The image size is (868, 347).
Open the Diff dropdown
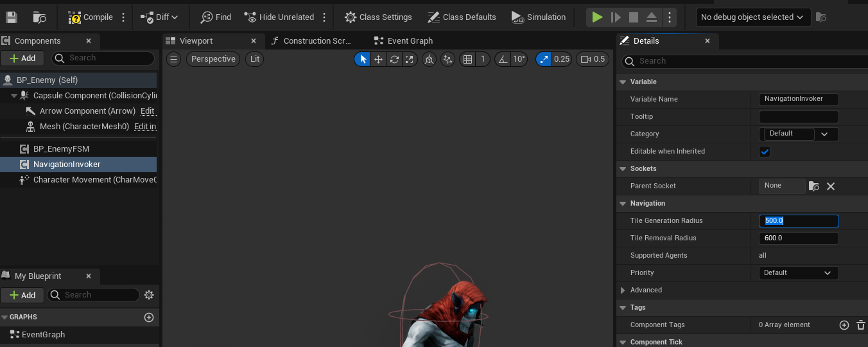[160, 17]
